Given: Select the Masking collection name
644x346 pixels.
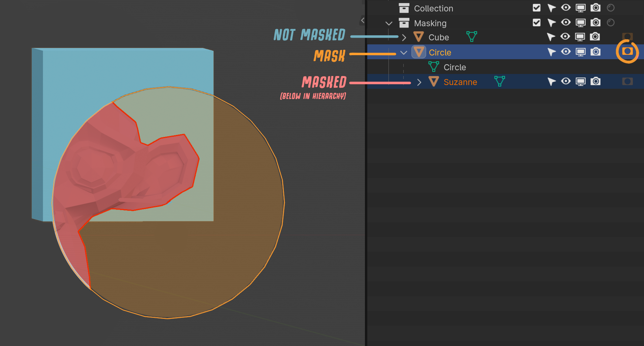Looking at the screenshot, I should (430, 23).
